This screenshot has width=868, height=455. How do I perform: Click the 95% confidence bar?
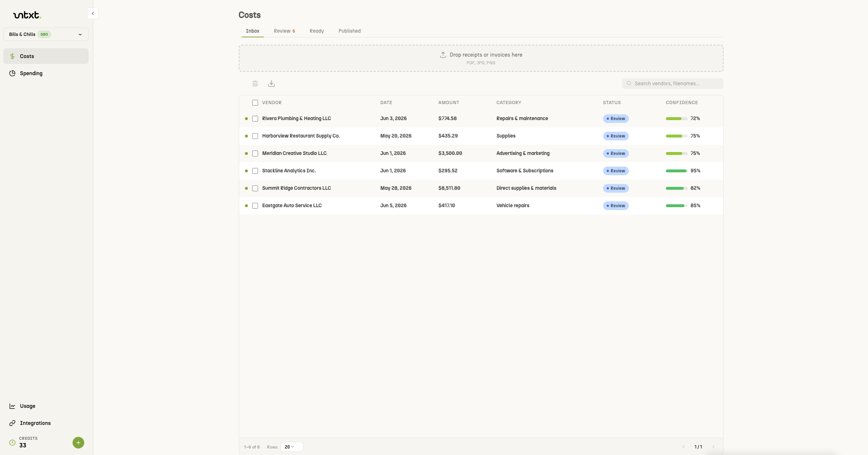[676, 171]
